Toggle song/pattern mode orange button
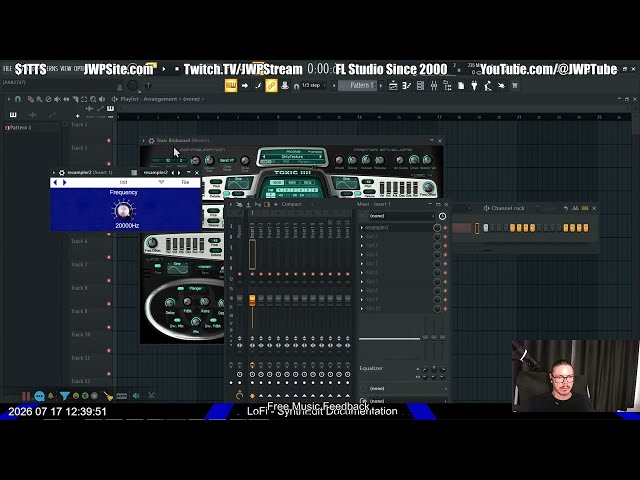 [x=231, y=86]
